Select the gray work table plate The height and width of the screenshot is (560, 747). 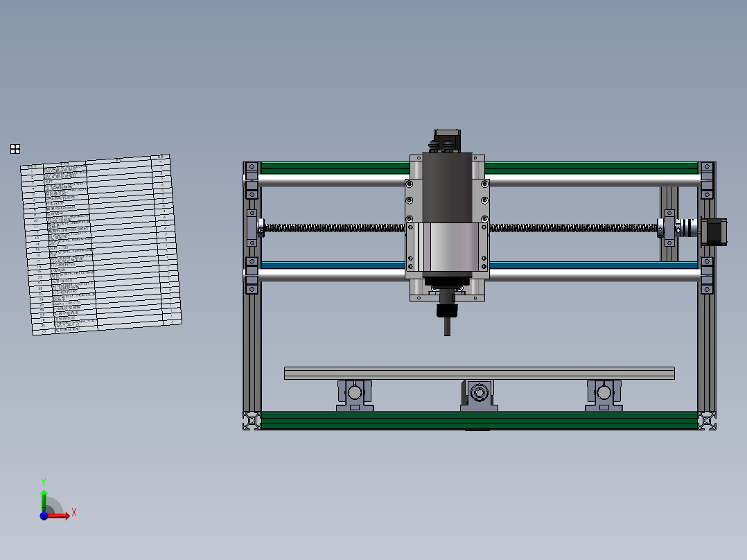[x=480, y=373]
